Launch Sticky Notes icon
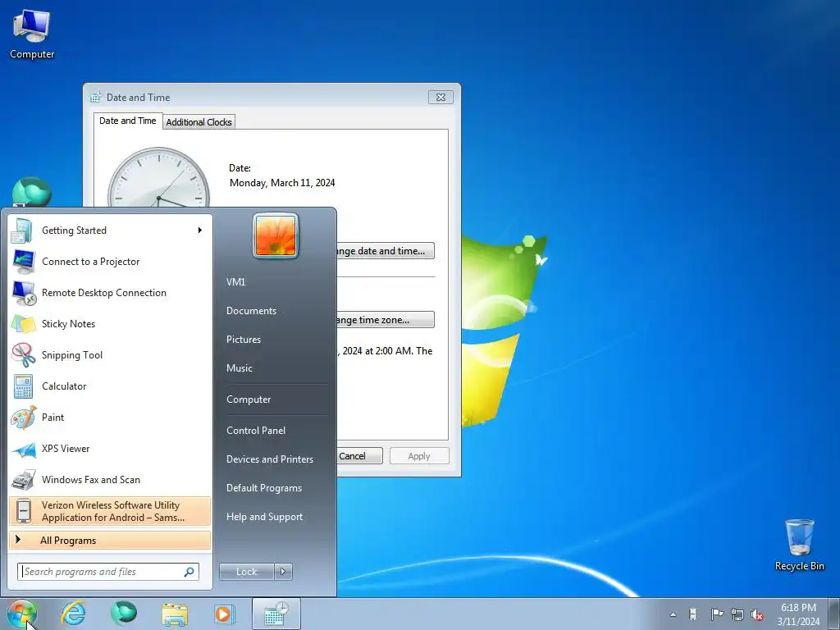The width and height of the screenshot is (840, 630). coord(22,323)
